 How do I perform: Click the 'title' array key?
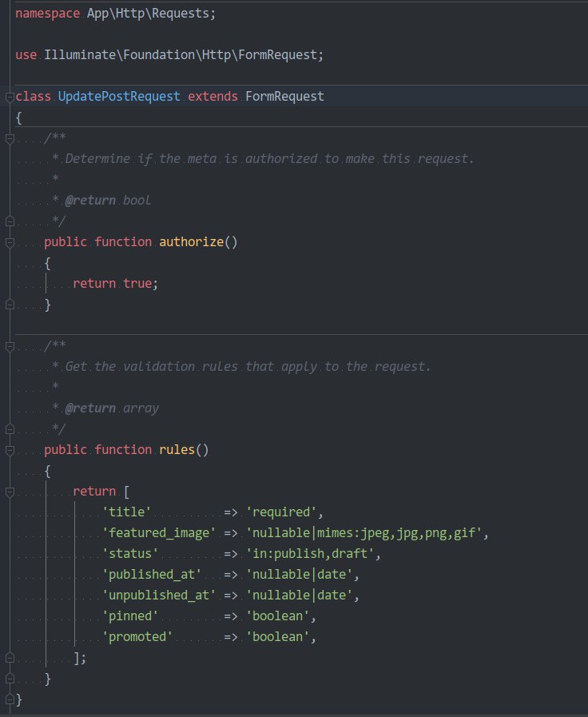[x=126, y=512]
